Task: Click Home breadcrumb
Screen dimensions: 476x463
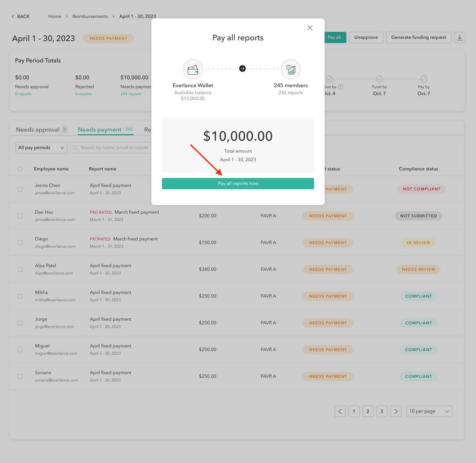Action: coord(55,16)
